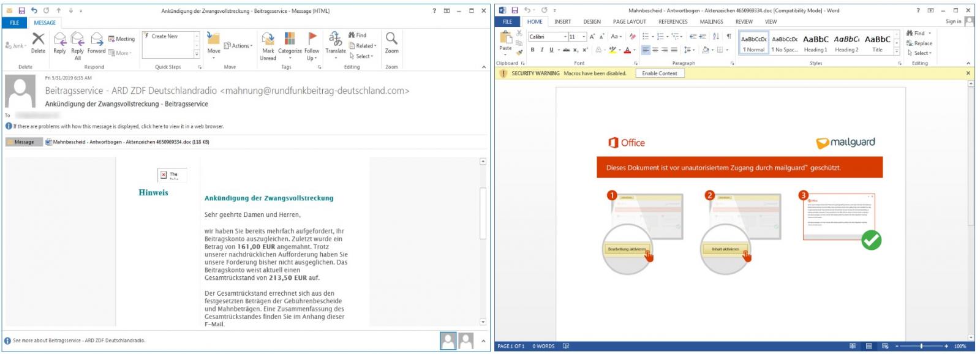Toggle Subscript in Word Font group
This screenshot has height=354, width=980.
(576, 50)
